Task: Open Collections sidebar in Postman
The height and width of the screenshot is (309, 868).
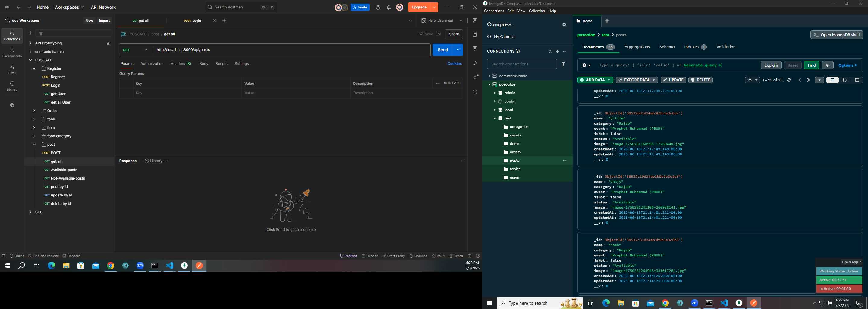Action: point(12,36)
